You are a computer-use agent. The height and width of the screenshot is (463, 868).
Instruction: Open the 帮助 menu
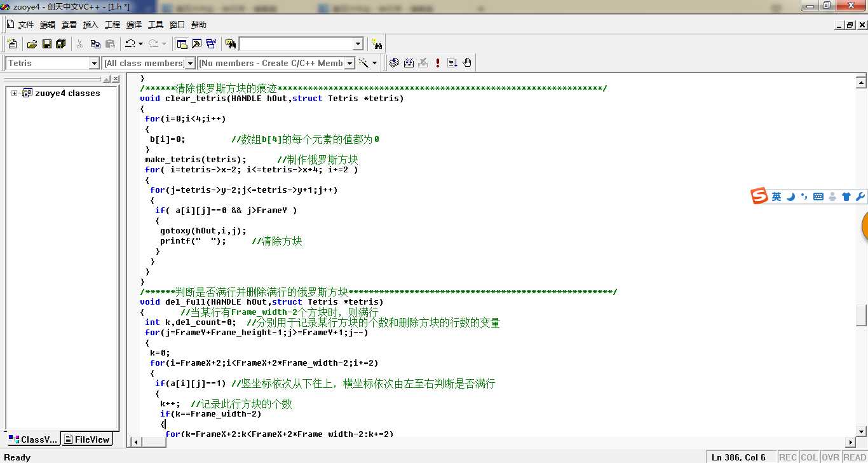(x=198, y=24)
